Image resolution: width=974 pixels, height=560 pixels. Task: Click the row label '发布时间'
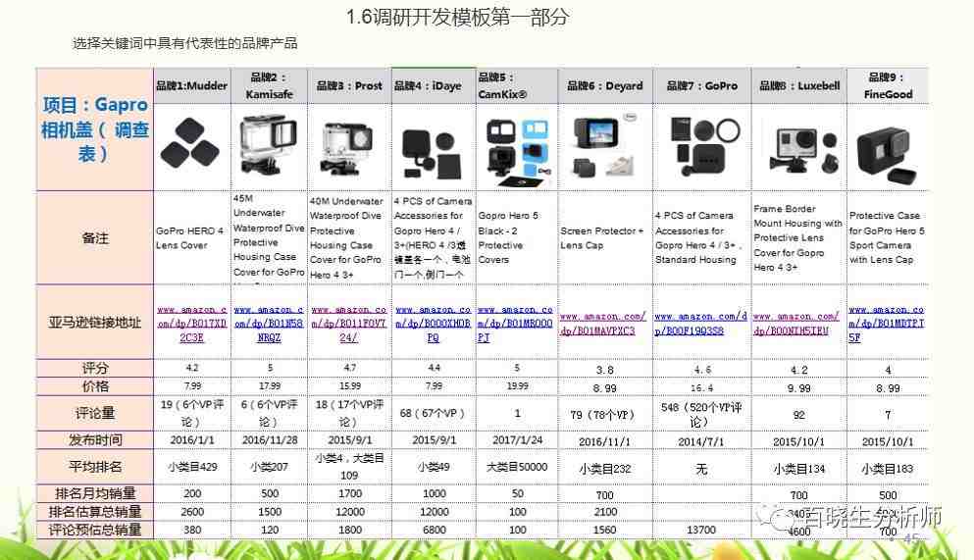(94, 439)
